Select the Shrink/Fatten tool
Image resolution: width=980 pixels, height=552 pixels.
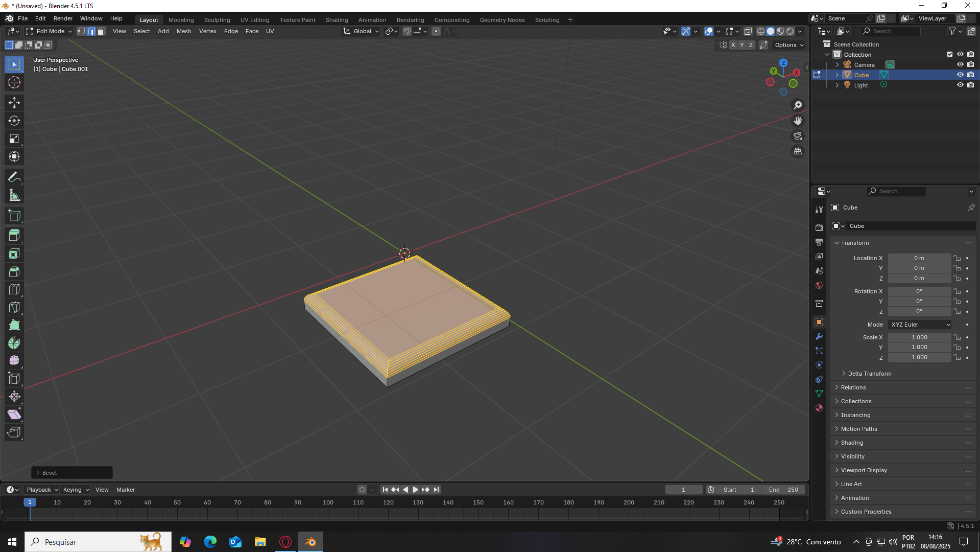(14, 397)
